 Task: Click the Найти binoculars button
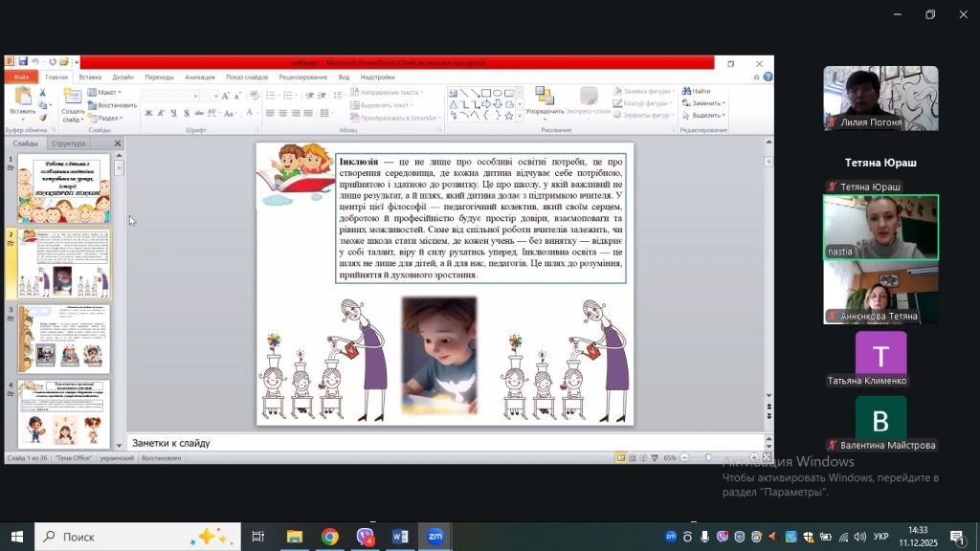point(696,92)
